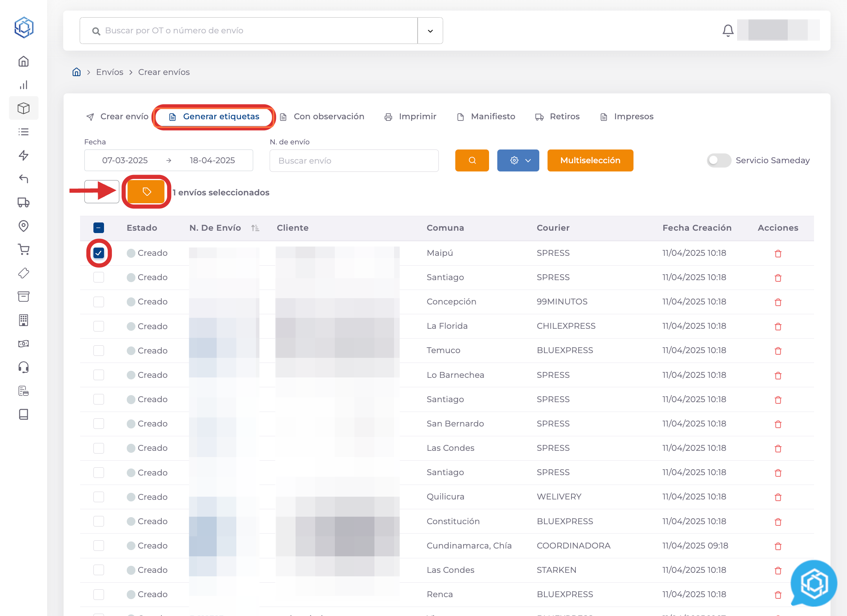The height and width of the screenshot is (616, 847).
Task: Expand the search bar dropdown arrow
Action: click(x=430, y=31)
